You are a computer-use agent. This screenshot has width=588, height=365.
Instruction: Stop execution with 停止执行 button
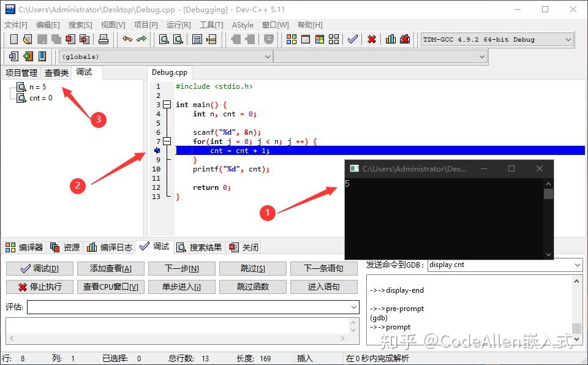pyautogui.click(x=39, y=288)
